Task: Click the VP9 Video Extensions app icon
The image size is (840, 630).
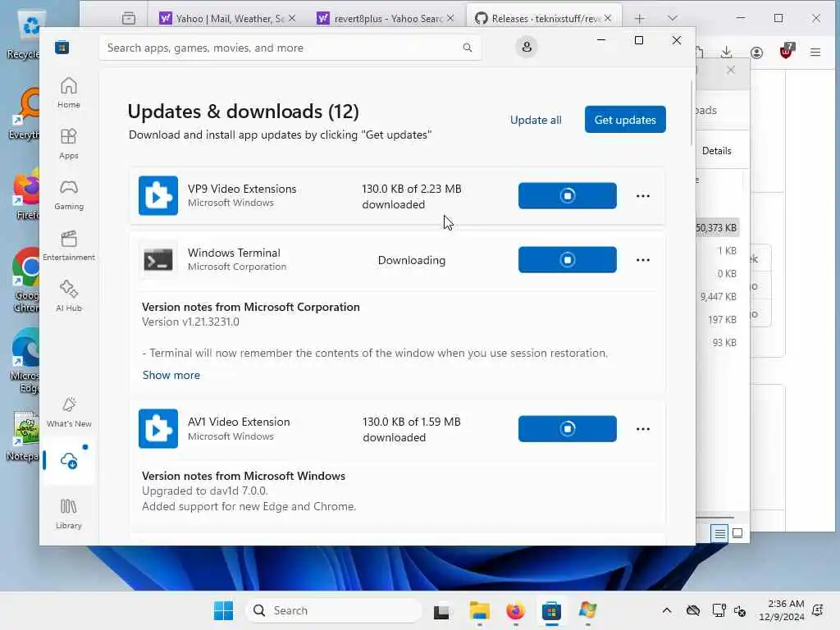Action: click(x=158, y=195)
